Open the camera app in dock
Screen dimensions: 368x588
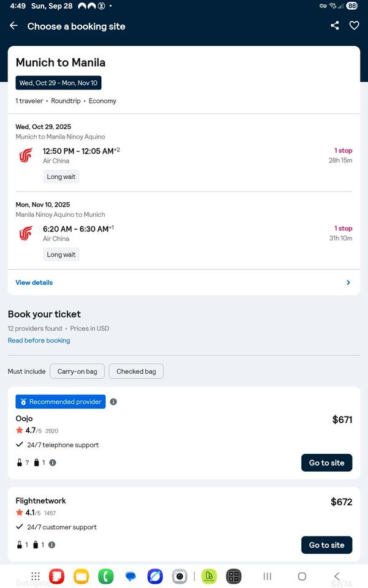click(179, 576)
